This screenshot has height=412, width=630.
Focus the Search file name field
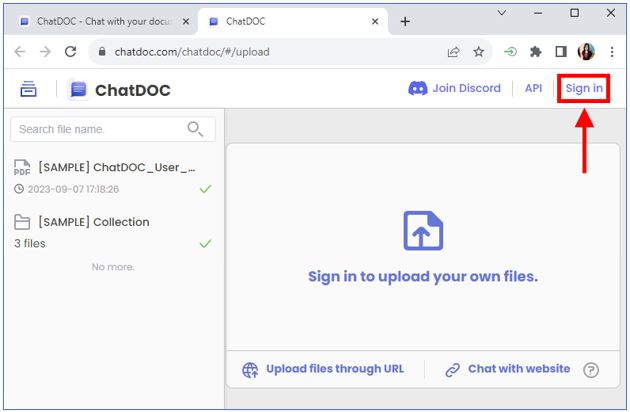tap(113, 129)
